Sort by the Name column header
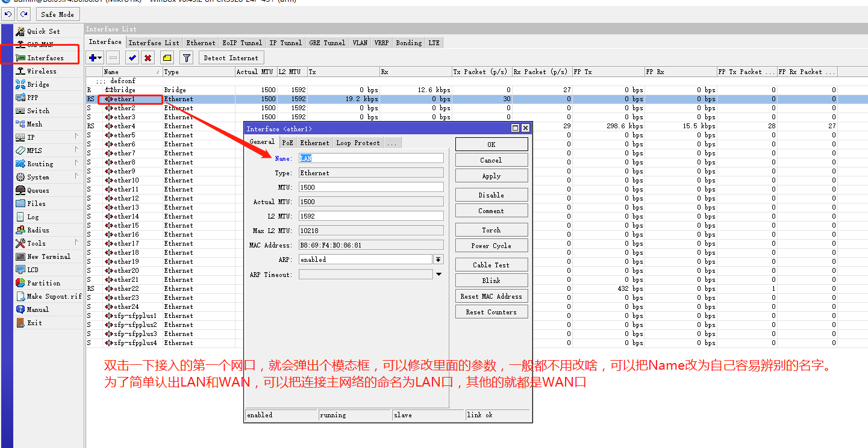The height and width of the screenshot is (448, 868). tap(133, 72)
